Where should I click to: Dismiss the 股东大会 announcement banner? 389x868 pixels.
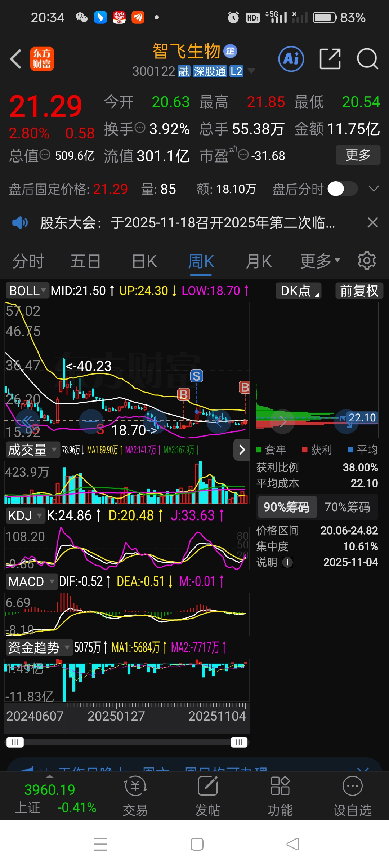coord(373,223)
